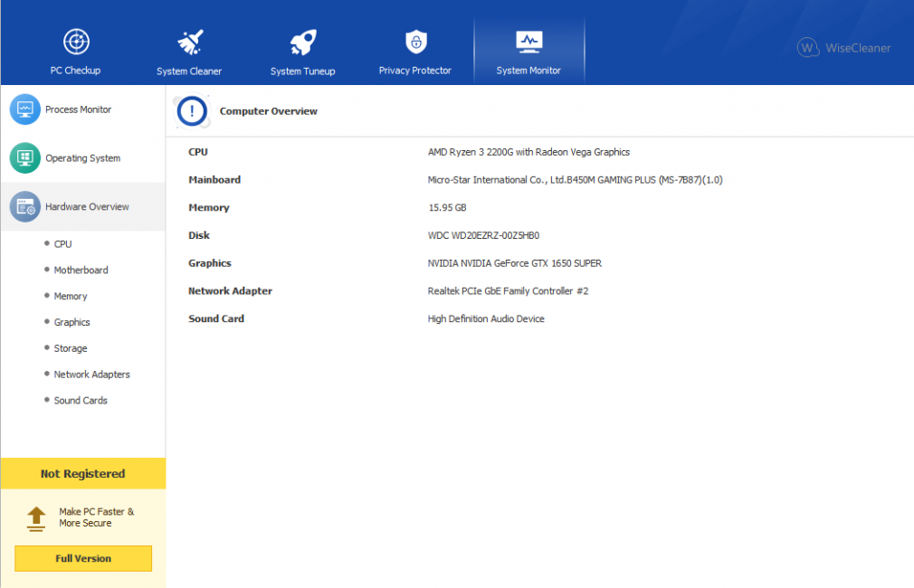Click the Operating System round icon

tap(25, 158)
